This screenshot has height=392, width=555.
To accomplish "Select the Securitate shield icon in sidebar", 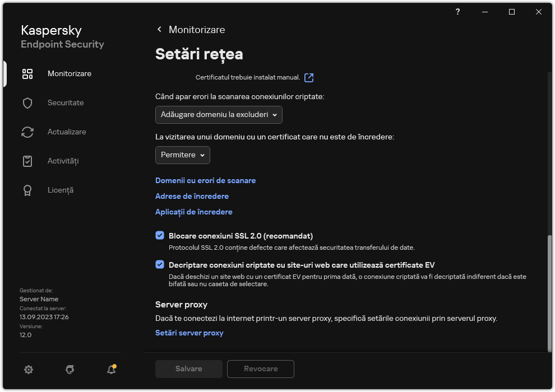I will click(x=27, y=102).
